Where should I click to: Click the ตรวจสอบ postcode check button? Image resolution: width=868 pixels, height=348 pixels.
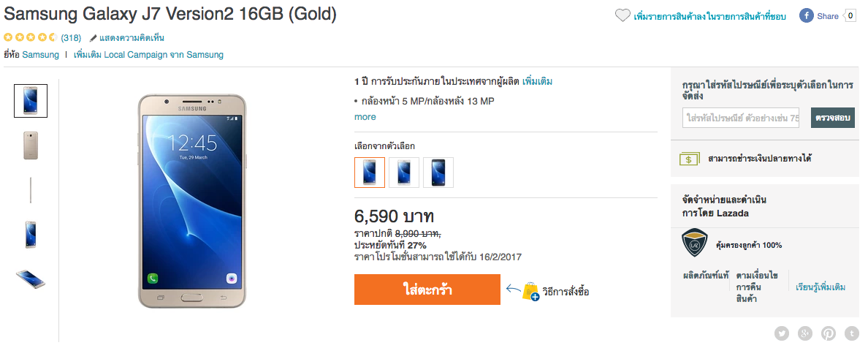tap(832, 118)
